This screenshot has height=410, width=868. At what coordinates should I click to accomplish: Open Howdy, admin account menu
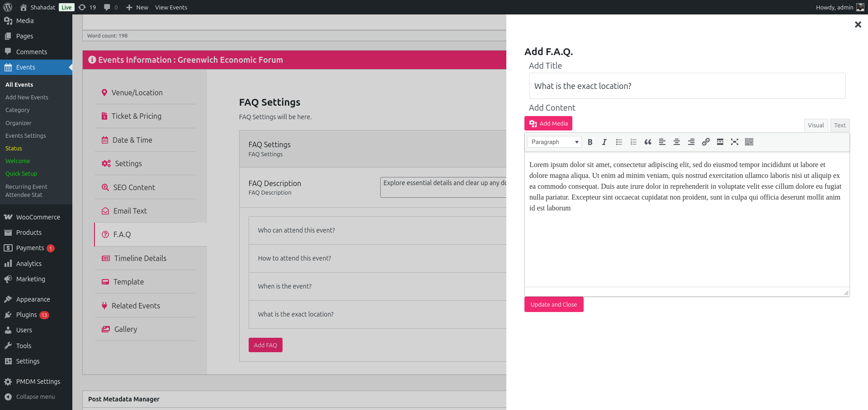(x=840, y=7)
